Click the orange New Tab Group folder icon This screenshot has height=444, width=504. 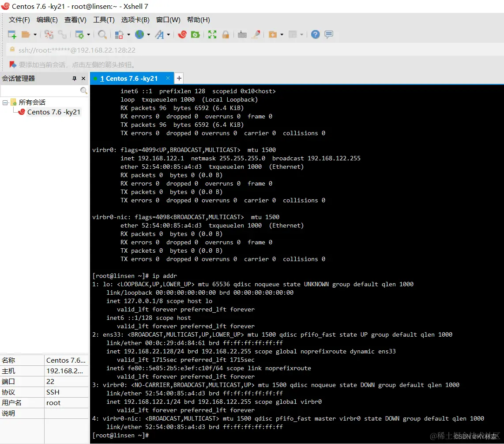(x=273, y=34)
